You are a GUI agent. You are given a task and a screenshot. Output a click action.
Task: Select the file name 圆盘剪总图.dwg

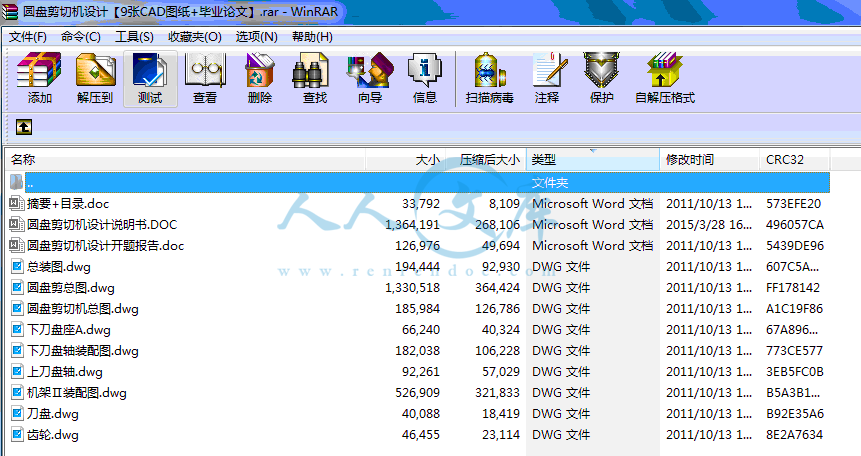click(x=71, y=287)
